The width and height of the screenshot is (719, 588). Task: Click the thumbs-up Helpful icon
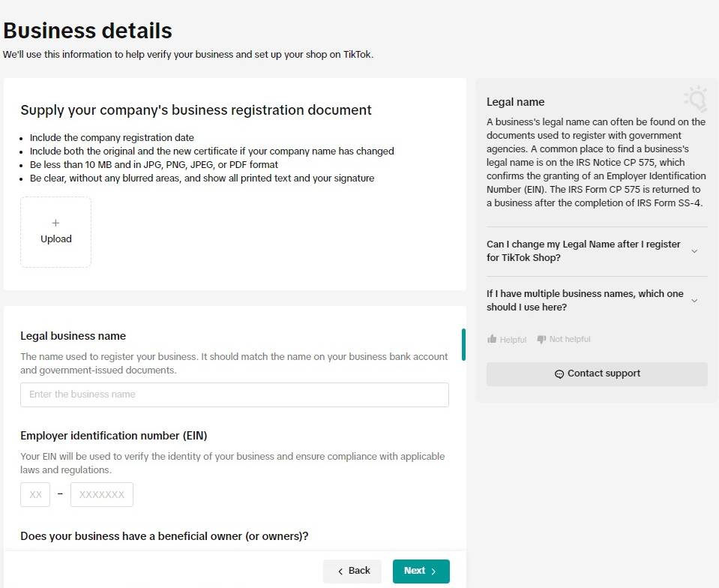click(x=492, y=339)
